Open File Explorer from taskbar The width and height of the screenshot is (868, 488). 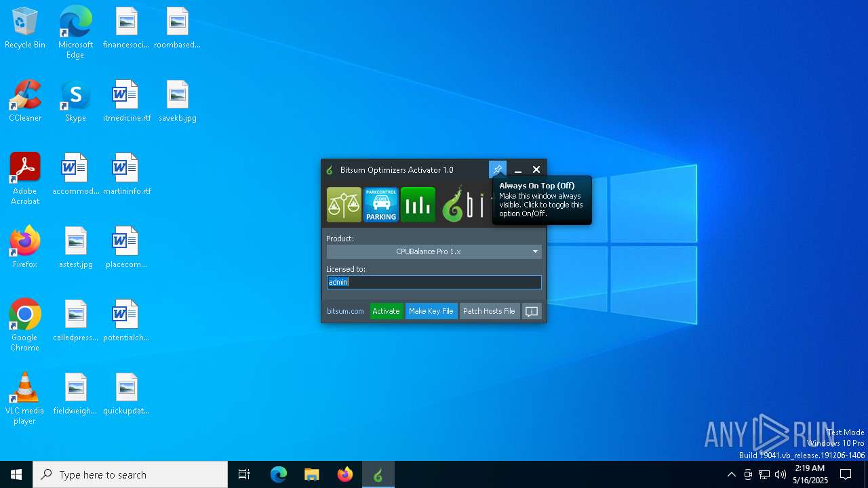tap(312, 474)
